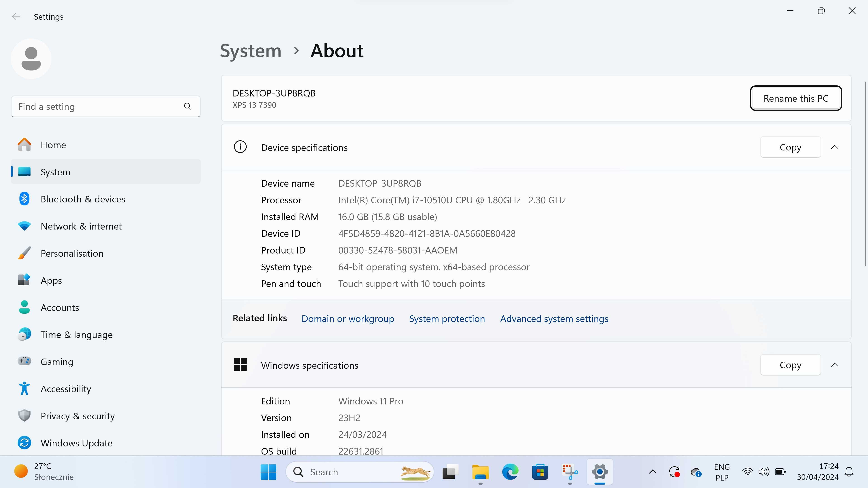The image size is (868, 488).
Task: Open Microsoft Edge from the taskbar
Action: pos(510,472)
